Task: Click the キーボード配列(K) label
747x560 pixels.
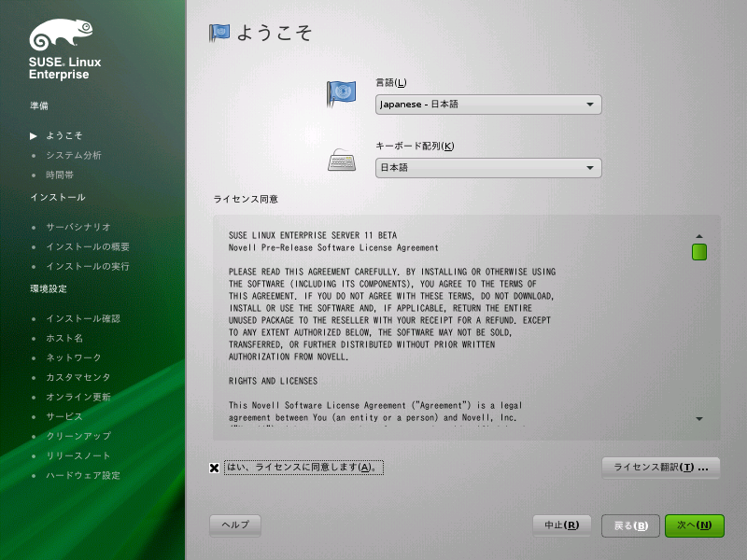Action: (415, 147)
